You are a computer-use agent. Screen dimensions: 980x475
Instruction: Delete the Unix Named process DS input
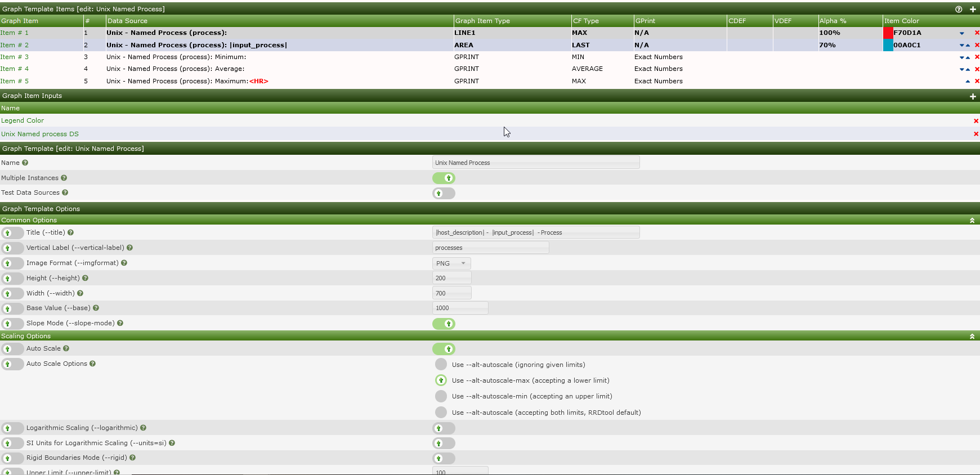[x=976, y=134]
